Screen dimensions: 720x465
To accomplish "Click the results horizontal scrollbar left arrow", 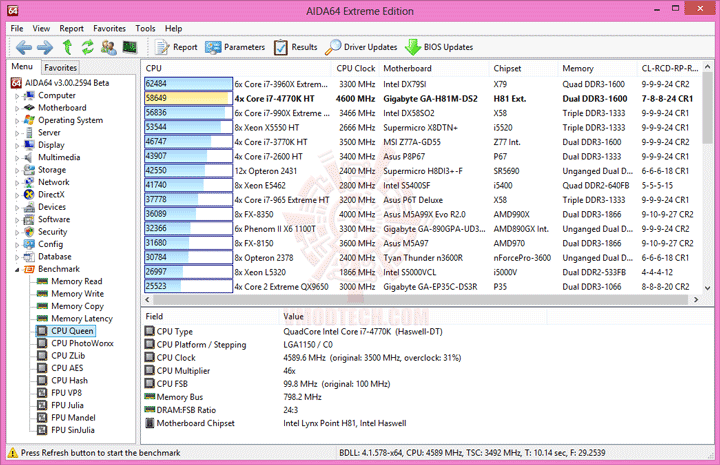I will click(147, 300).
